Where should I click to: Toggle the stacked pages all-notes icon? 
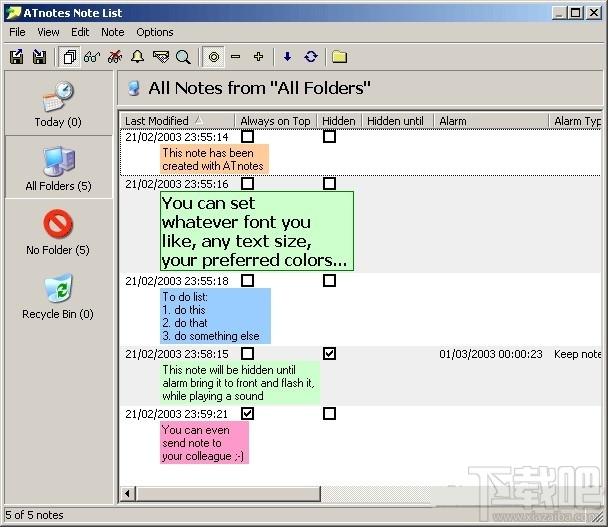(x=70, y=57)
